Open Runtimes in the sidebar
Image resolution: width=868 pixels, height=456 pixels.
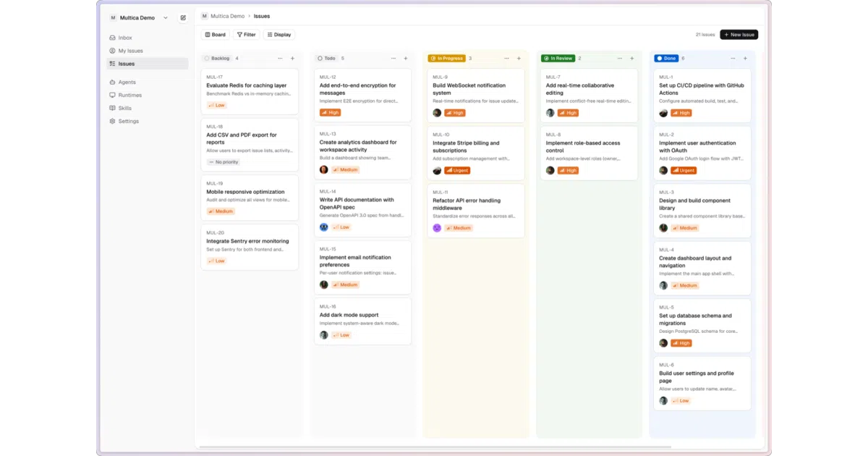click(x=148, y=95)
